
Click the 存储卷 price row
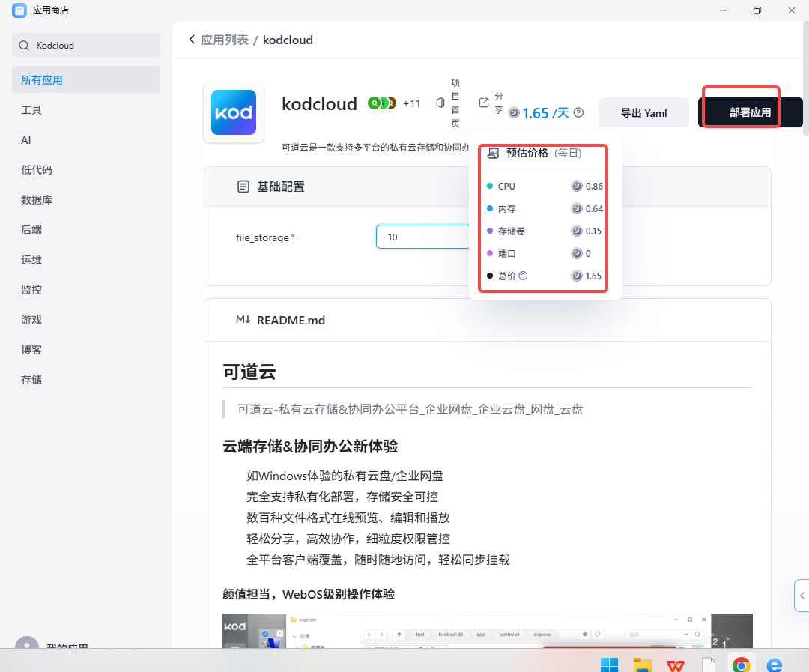click(545, 231)
